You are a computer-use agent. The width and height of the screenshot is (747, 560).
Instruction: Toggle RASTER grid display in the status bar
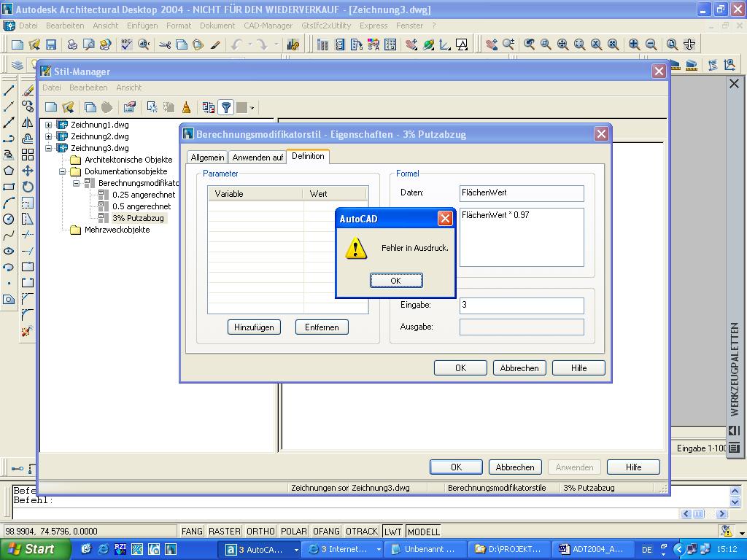click(x=224, y=532)
